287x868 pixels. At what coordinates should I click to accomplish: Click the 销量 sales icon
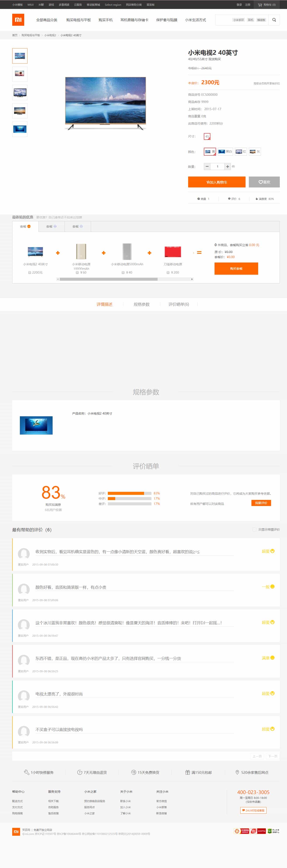198,199
